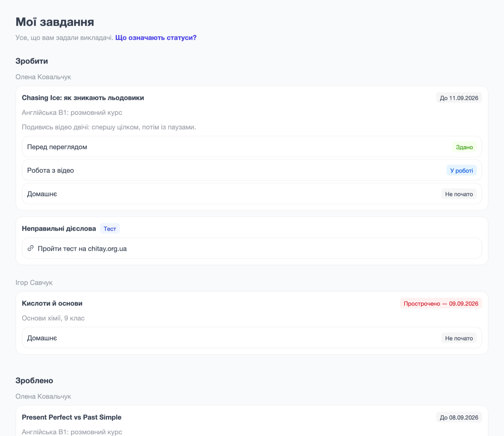Select 'Present Perfect vs Past Simple' title
Image resolution: width=504 pixels, height=436 pixels.
click(72, 417)
